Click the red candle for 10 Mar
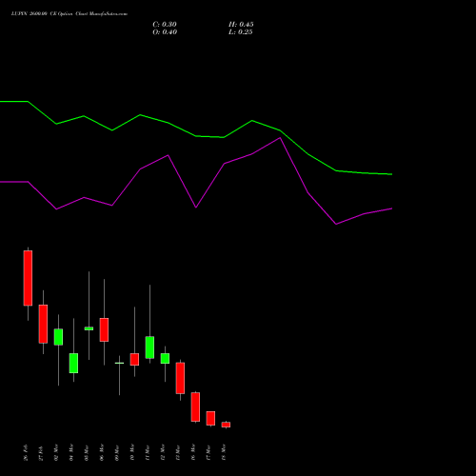The image size is (476, 476). point(134,359)
